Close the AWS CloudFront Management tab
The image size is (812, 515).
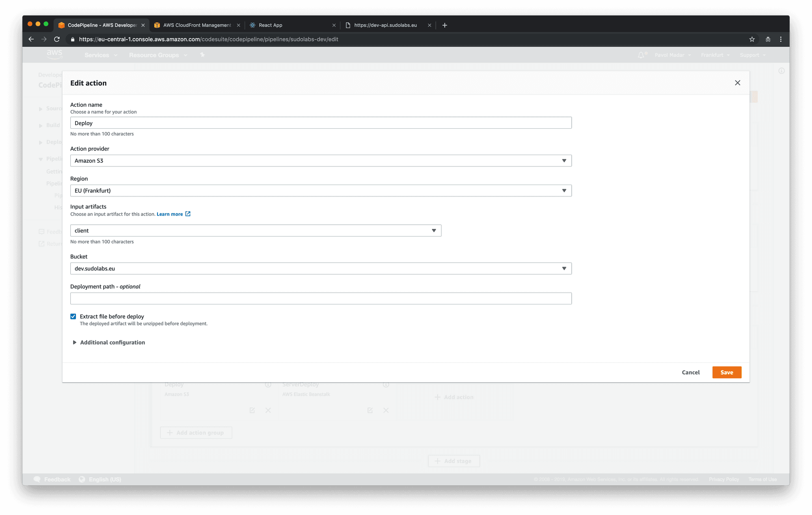[x=238, y=25]
